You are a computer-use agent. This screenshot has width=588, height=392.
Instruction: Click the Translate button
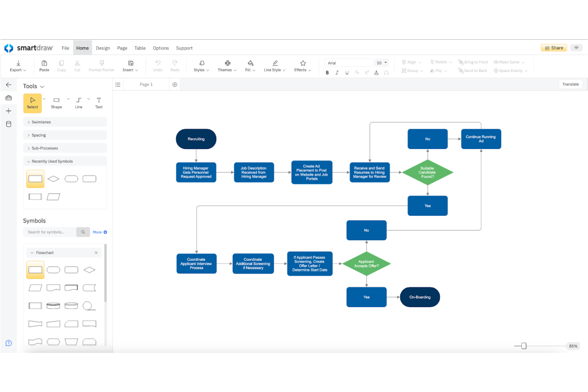pos(571,84)
